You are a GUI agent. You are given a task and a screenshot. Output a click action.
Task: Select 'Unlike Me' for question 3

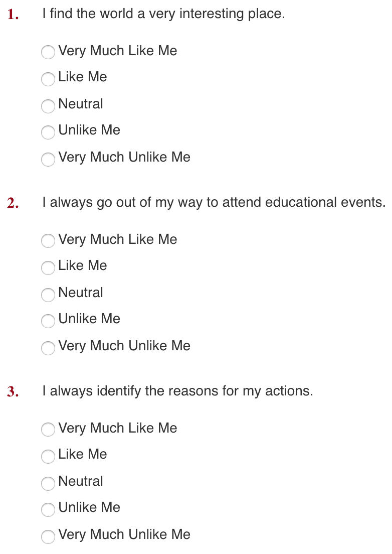click(x=48, y=509)
